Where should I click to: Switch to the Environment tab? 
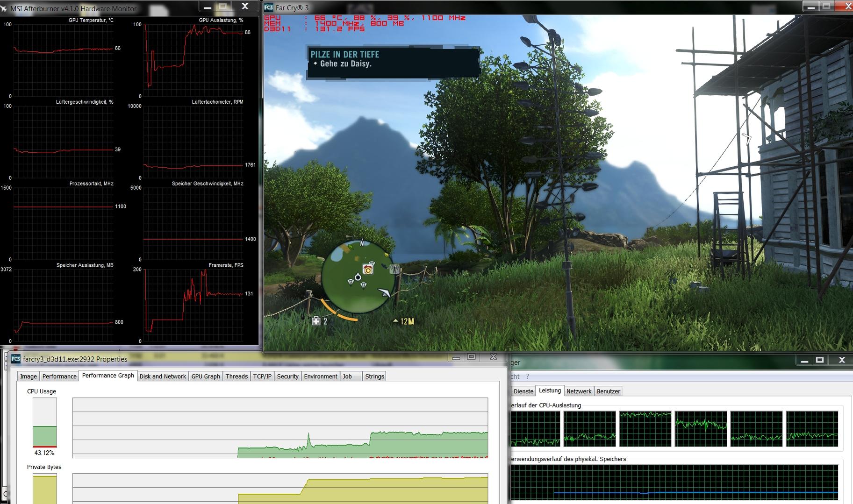point(321,376)
